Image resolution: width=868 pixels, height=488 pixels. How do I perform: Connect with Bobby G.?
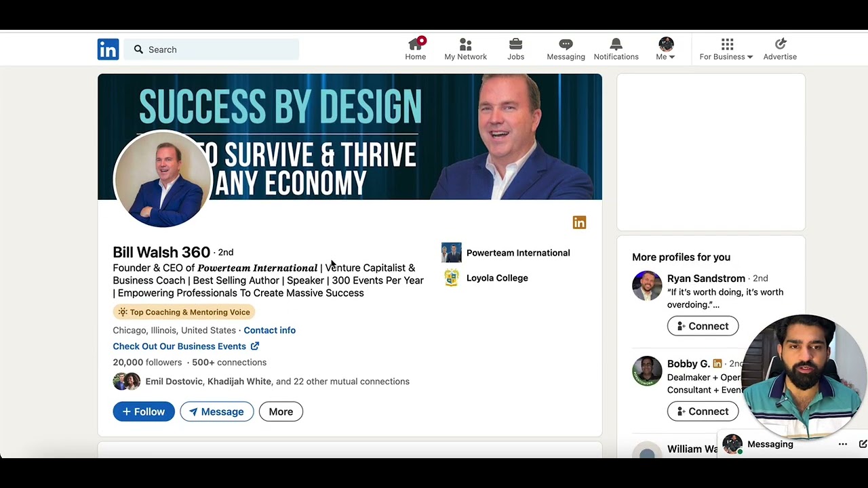click(703, 411)
